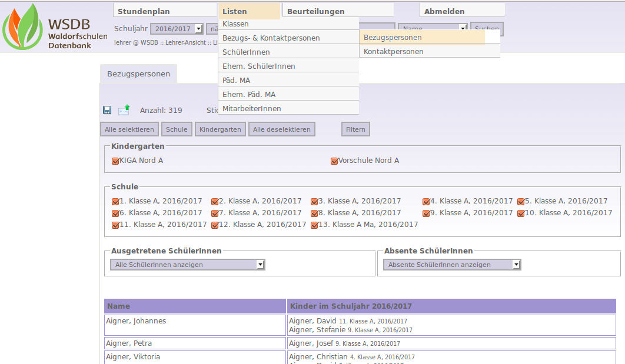Click the Filtern button
625x364 pixels.
coord(355,129)
